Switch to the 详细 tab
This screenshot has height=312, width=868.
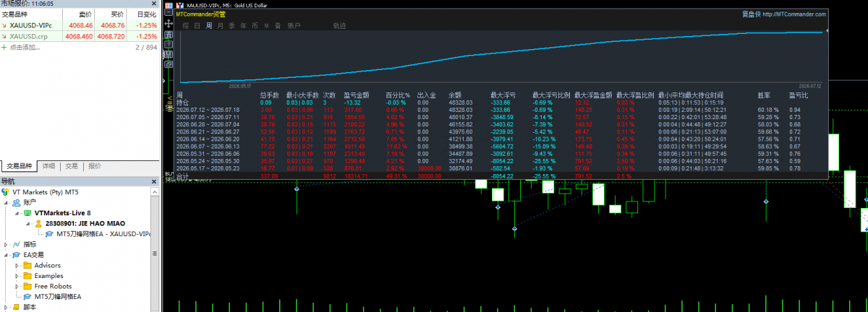click(49, 165)
